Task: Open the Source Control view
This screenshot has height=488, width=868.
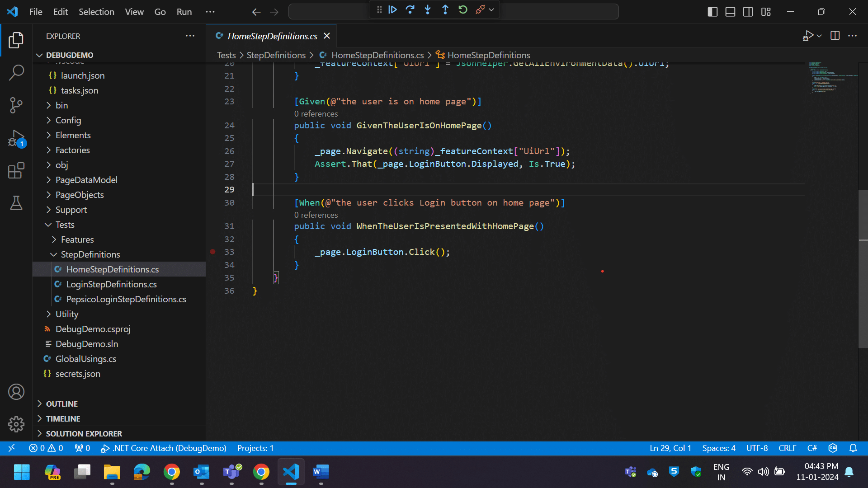Action: [x=16, y=105]
